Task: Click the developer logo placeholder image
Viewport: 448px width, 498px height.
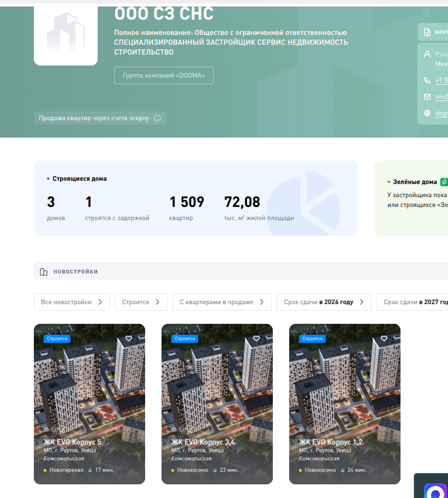Action: coord(65,34)
